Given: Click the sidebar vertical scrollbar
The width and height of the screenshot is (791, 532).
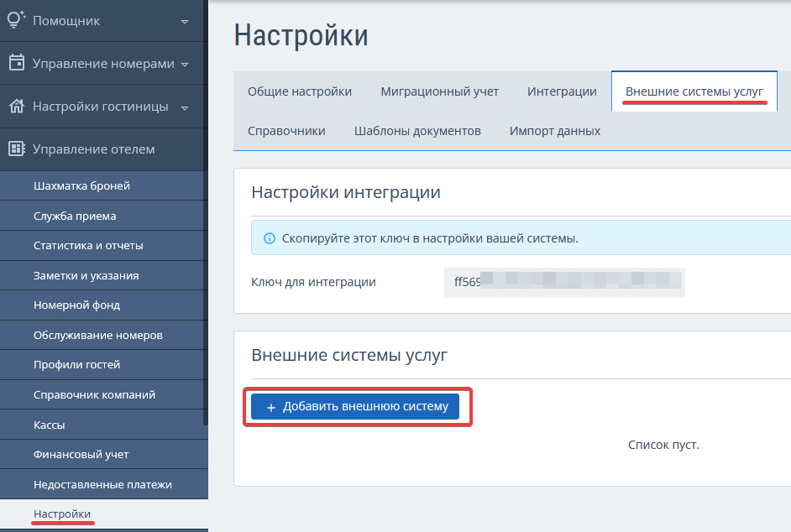Looking at the screenshot, I should (x=205, y=294).
